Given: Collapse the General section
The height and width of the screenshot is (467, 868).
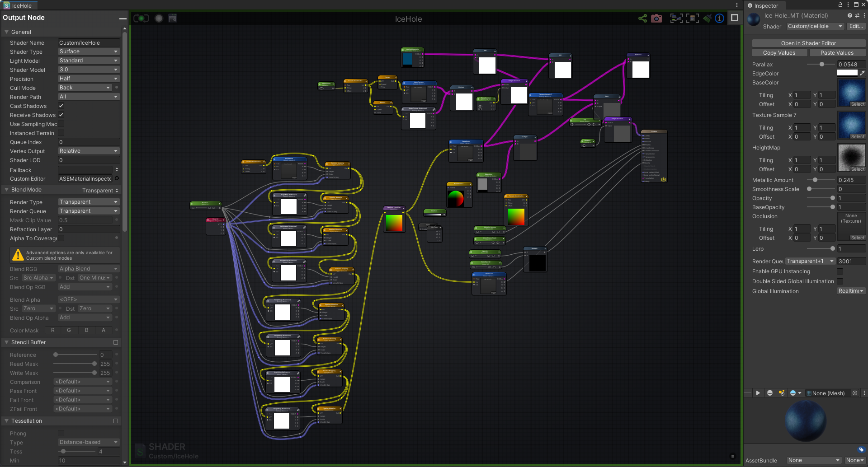Looking at the screenshot, I should coord(7,32).
